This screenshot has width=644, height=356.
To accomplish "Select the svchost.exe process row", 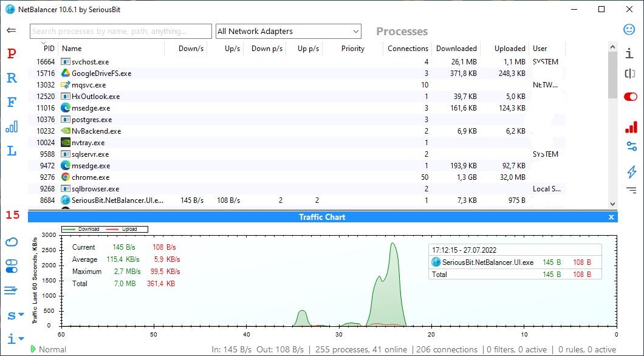I will tap(296, 61).
